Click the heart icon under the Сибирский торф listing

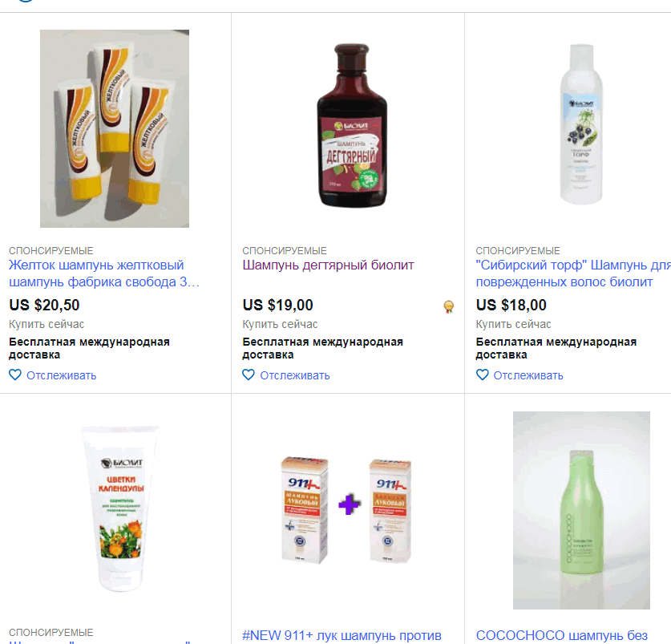(482, 375)
